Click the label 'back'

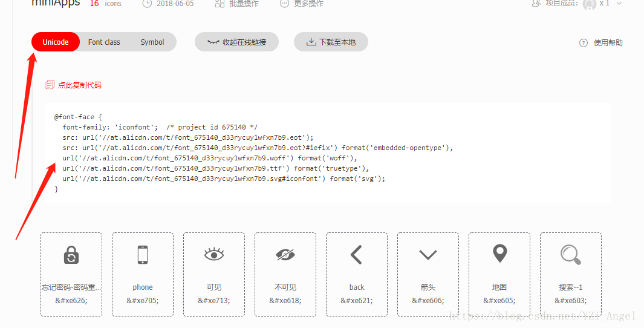point(357,287)
